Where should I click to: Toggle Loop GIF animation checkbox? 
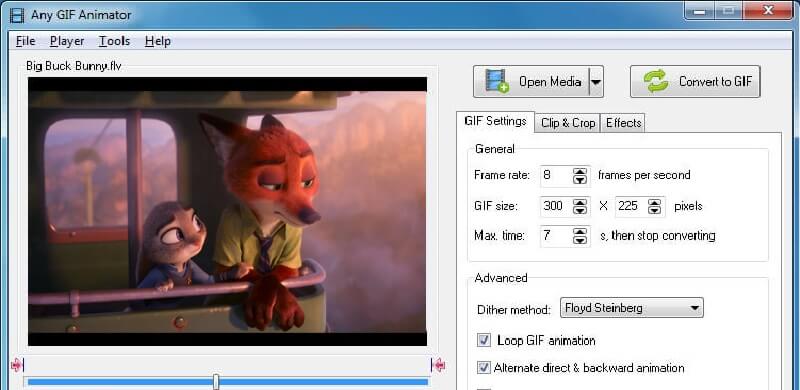(484, 340)
